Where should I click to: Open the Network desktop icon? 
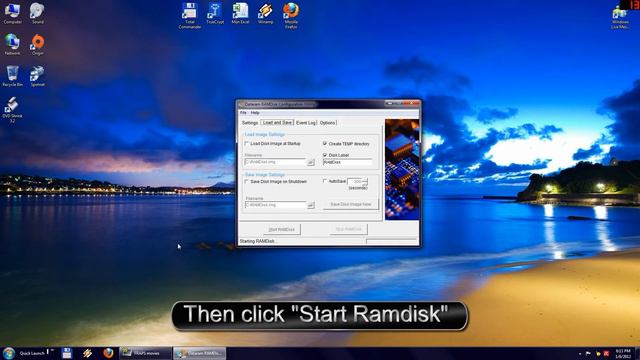click(x=12, y=44)
